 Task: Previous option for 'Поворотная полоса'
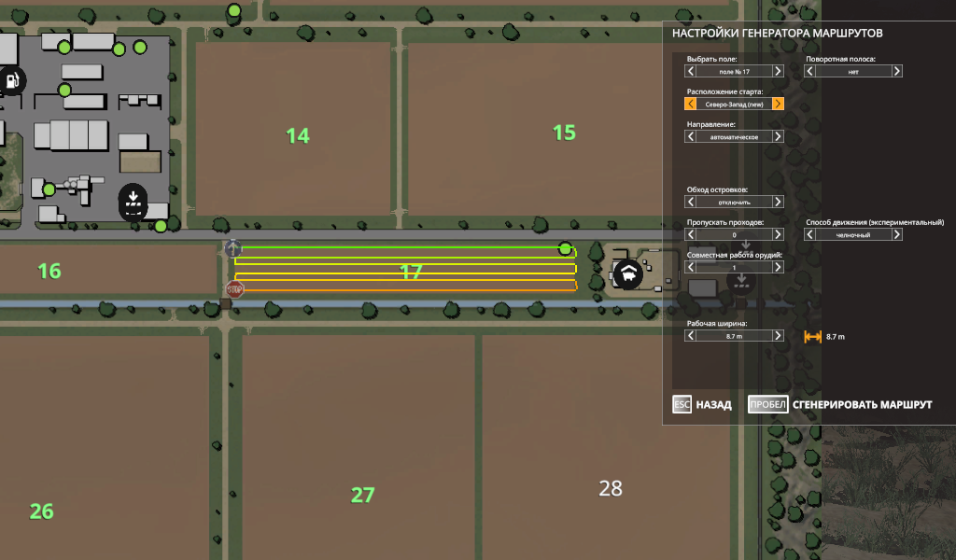coord(809,71)
